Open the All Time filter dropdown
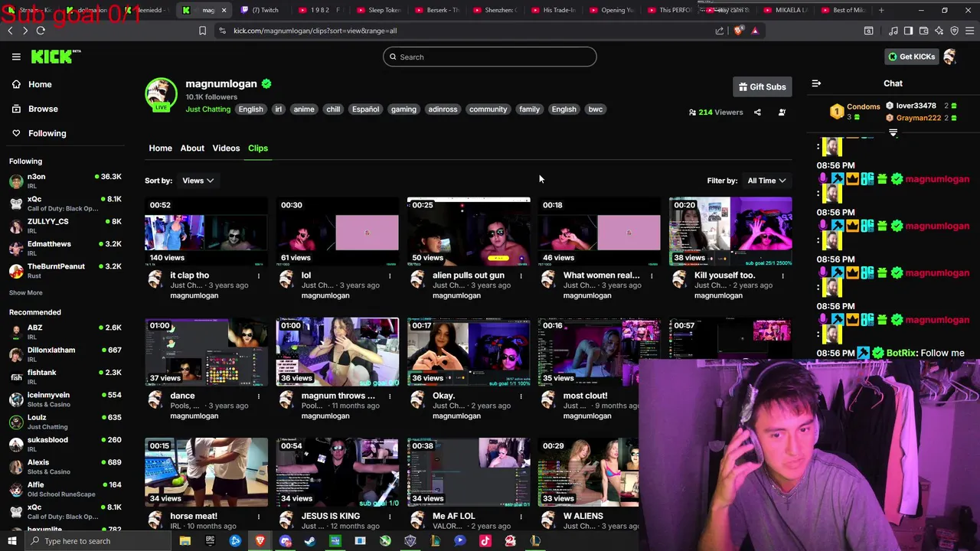 (766, 181)
